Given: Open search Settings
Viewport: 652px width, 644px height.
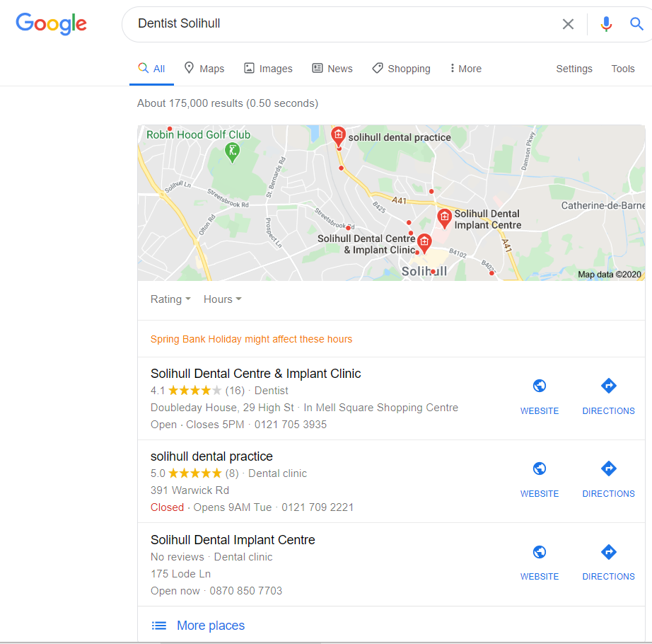Looking at the screenshot, I should (574, 69).
